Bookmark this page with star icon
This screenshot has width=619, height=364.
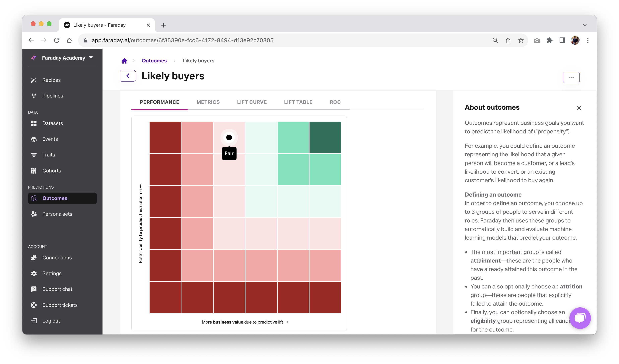click(x=521, y=40)
